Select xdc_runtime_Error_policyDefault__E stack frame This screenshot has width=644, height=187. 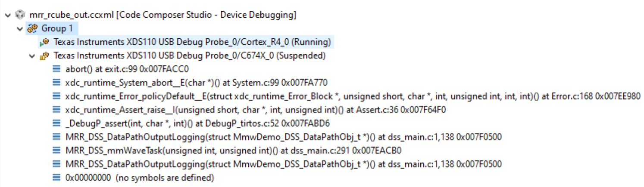coord(353,97)
